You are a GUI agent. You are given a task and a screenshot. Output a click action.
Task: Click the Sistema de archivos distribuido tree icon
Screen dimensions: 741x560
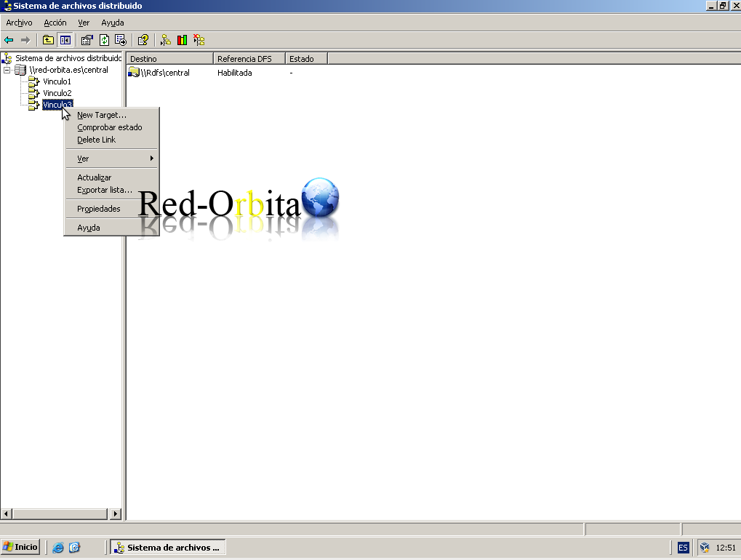tap(7, 58)
